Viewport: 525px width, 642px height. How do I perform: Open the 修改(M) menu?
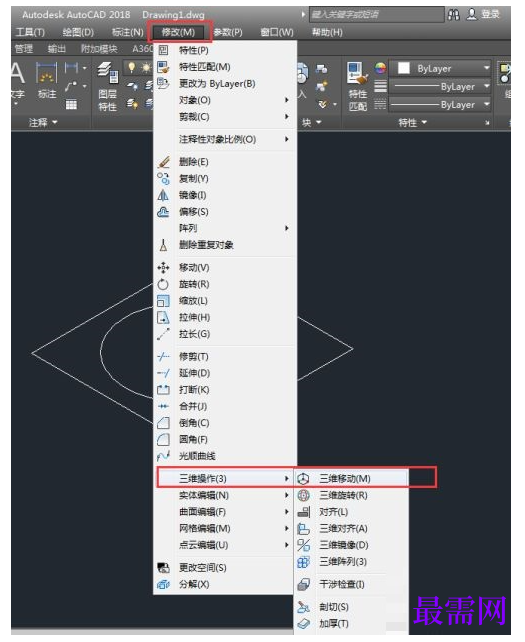179,32
